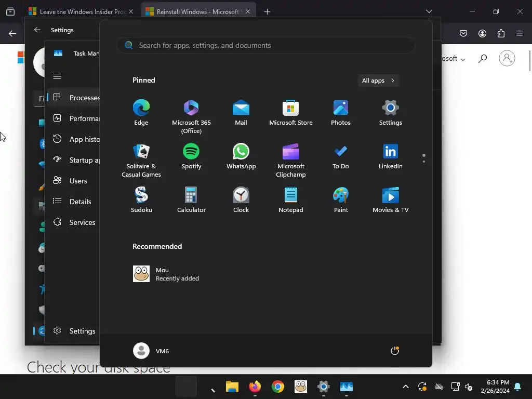Click Firefox browser back button
Image resolution: width=532 pixels, height=399 pixels.
[x=12, y=33]
